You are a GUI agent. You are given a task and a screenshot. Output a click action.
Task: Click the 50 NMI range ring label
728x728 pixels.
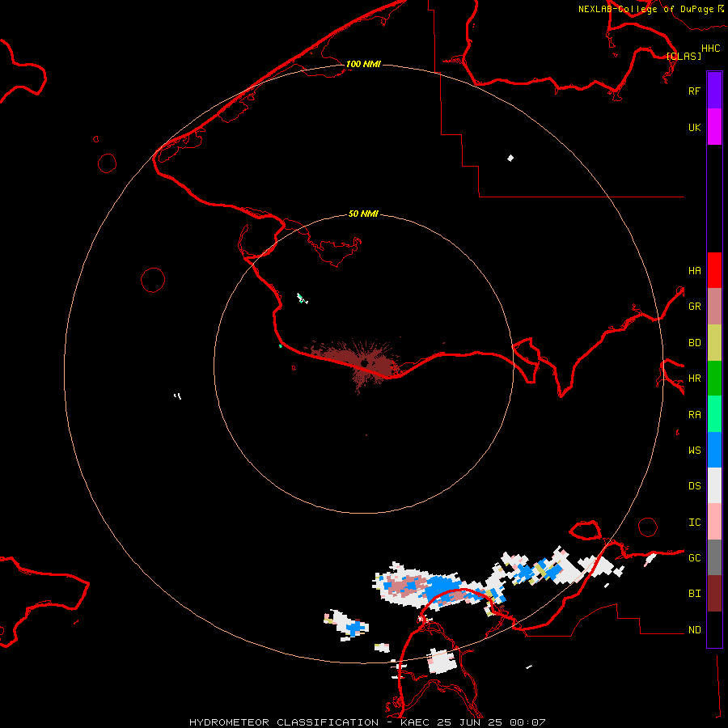pyautogui.click(x=363, y=214)
